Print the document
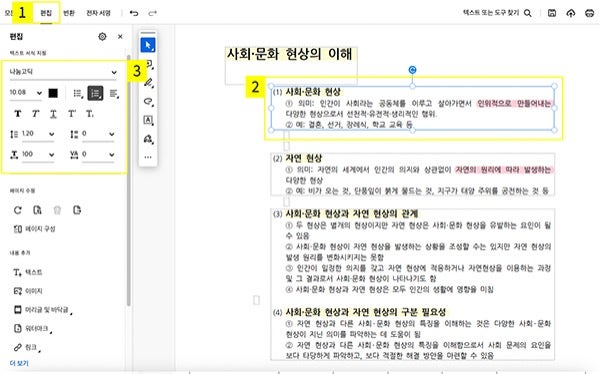Screen dimensions: 600x374 pyautogui.click(x=590, y=13)
